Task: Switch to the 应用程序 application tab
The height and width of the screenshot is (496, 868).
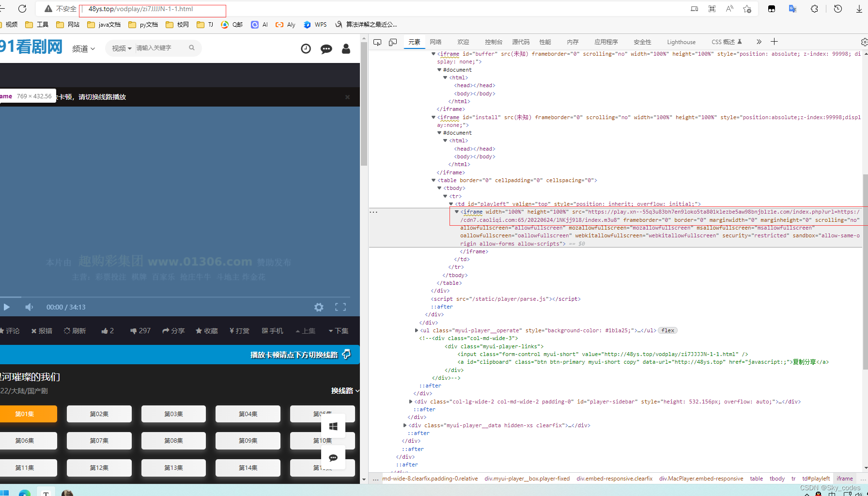Action: point(606,42)
